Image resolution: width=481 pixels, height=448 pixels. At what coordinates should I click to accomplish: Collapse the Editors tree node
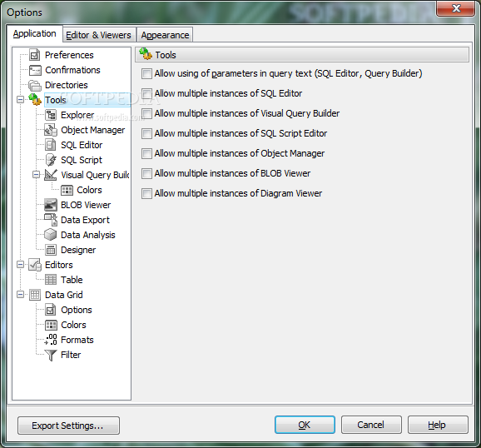coord(20,265)
